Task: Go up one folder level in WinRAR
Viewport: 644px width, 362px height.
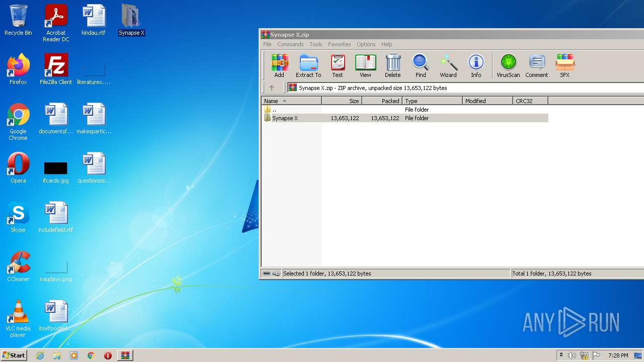Action: [272, 87]
